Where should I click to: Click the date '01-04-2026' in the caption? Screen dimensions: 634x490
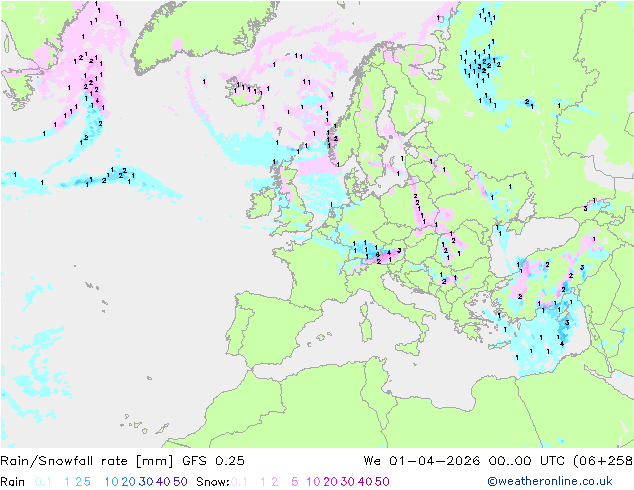pos(435,461)
